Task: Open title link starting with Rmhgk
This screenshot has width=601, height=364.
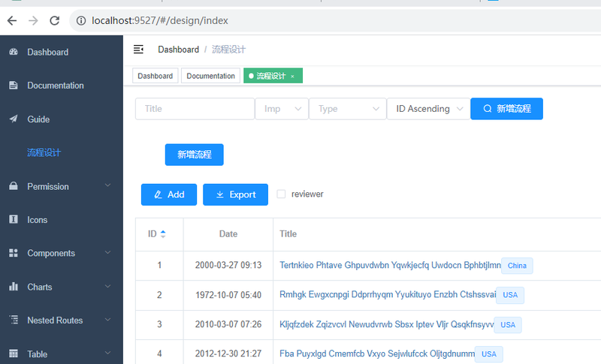Action: [388, 295]
